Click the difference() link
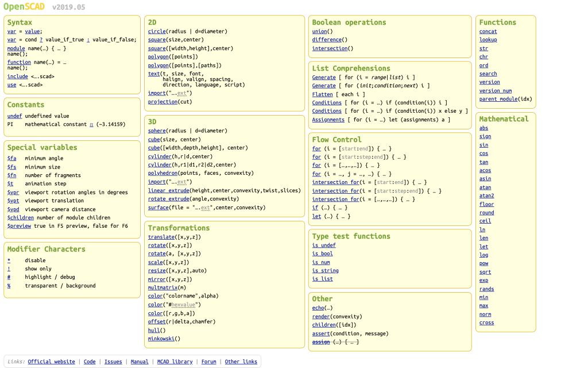Screen dimensions: 588x368 [327, 40]
